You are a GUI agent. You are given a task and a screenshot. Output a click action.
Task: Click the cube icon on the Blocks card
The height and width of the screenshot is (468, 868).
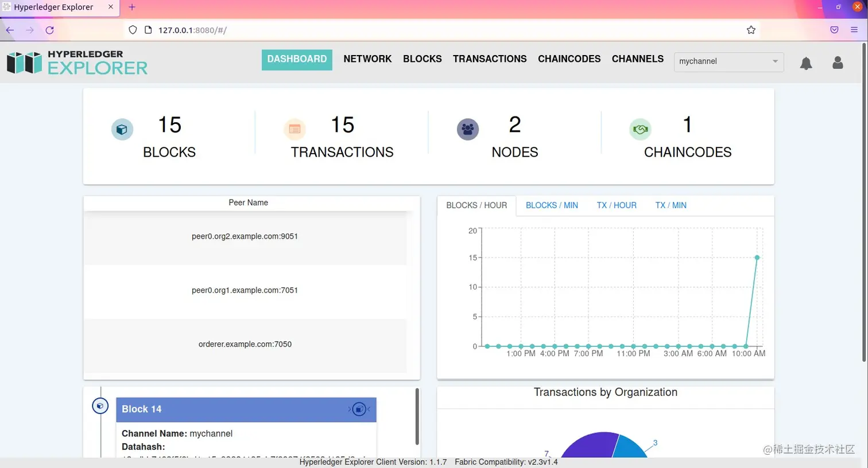(x=122, y=129)
